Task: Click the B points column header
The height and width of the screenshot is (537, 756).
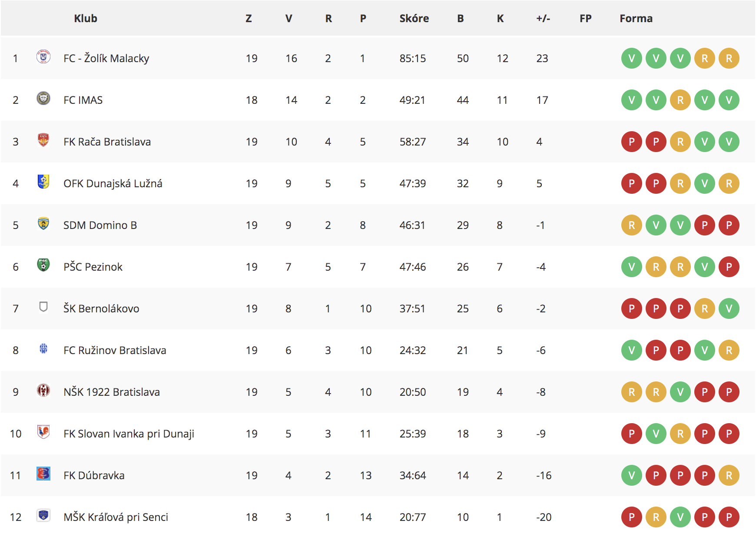Action: pyautogui.click(x=461, y=18)
